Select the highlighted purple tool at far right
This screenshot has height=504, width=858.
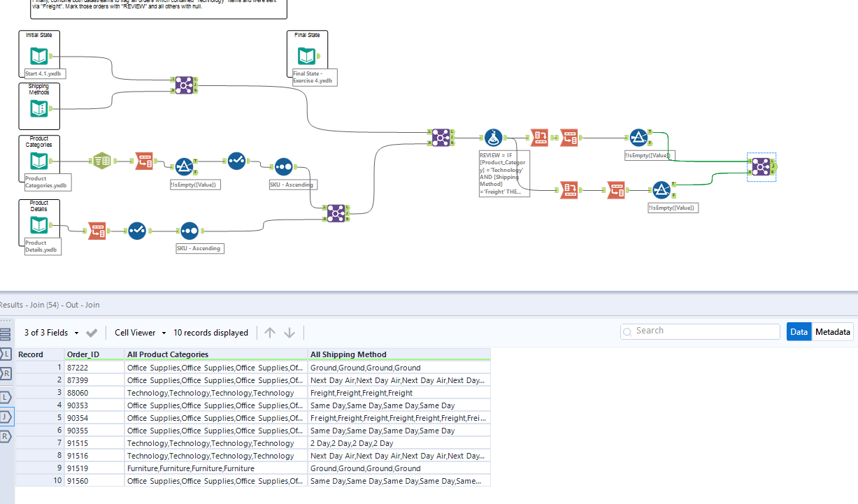761,166
